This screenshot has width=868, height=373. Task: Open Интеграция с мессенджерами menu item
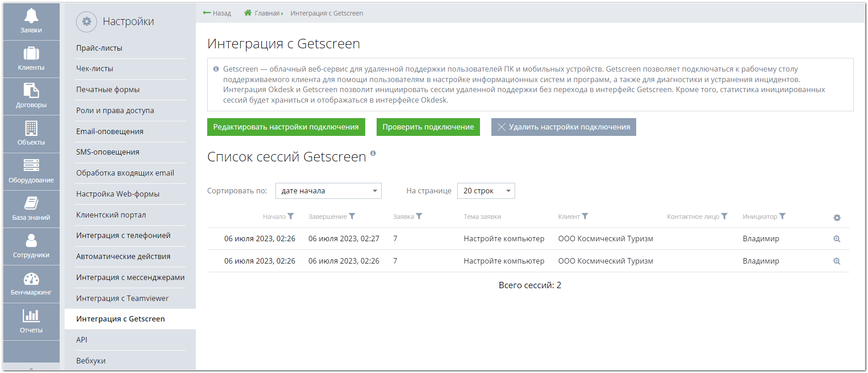click(130, 277)
